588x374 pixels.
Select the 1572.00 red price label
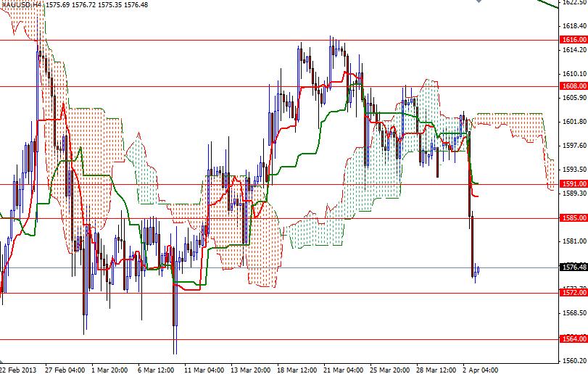pos(573,293)
